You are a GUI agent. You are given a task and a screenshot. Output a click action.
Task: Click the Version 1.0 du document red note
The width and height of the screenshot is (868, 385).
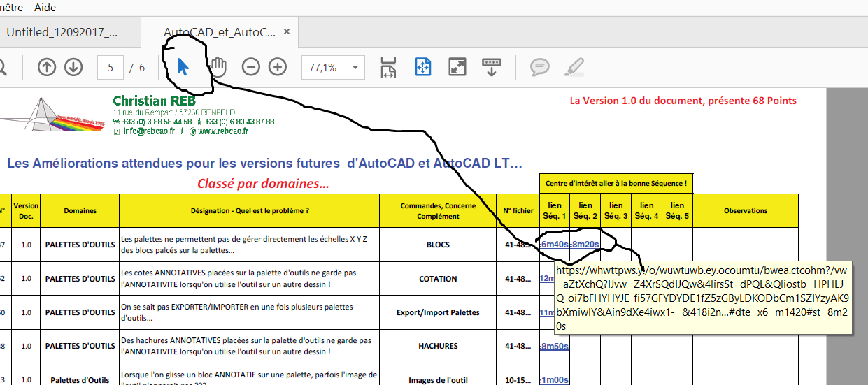pos(683,101)
